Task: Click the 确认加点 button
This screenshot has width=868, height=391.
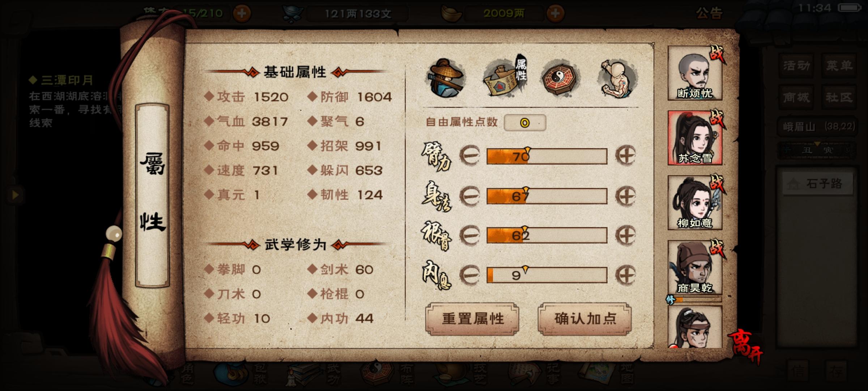Action: (585, 319)
